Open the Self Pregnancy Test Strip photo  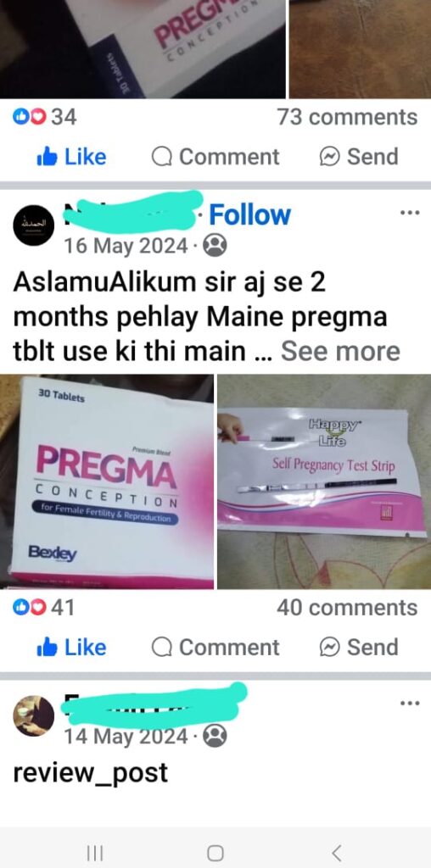pos(324,481)
